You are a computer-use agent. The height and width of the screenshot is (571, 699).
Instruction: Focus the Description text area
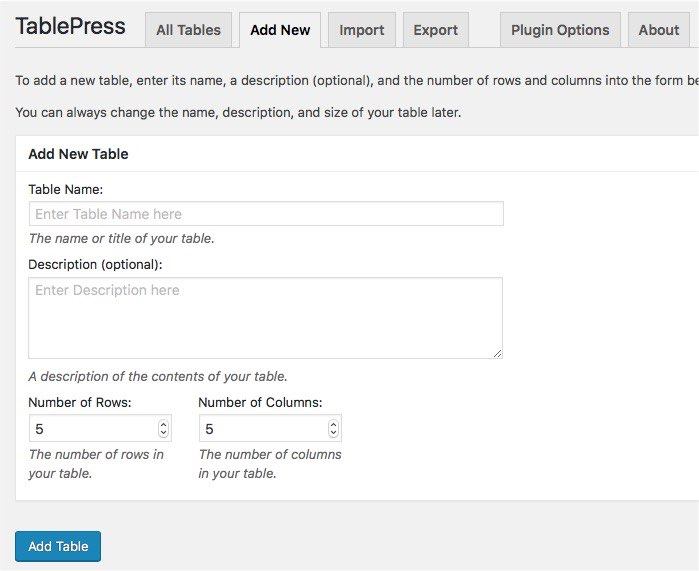click(265, 317)
